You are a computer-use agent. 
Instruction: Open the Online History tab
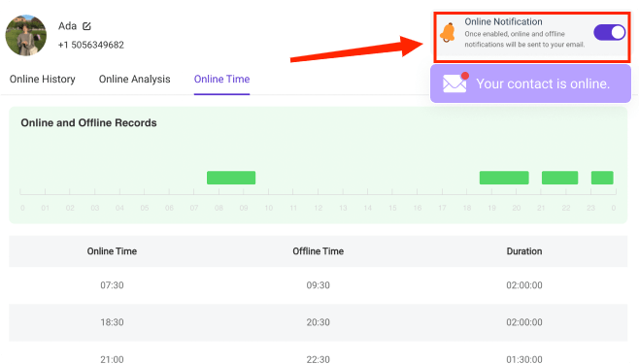43,79
